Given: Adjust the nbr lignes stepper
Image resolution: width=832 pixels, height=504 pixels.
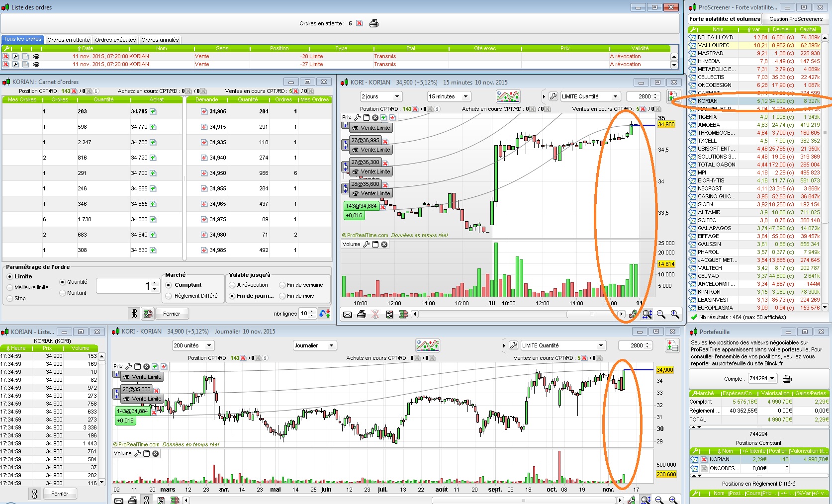Looking at the screenshot, I should 312,314.
